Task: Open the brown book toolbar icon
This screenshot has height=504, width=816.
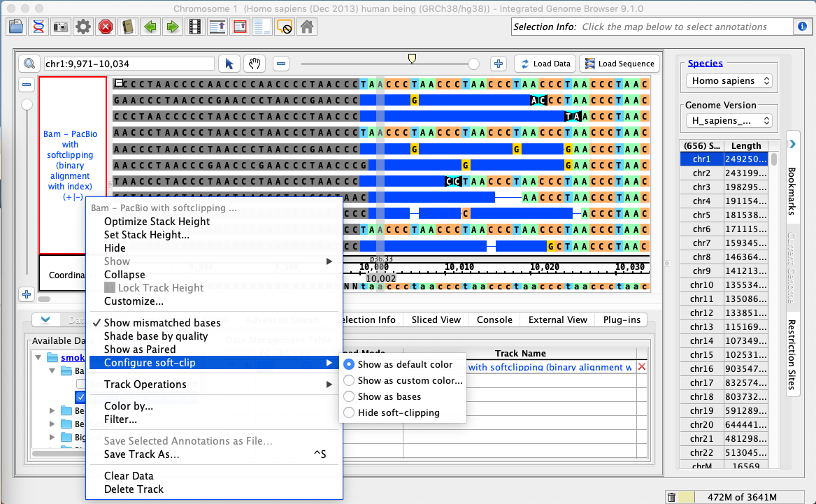Action: 128,27
